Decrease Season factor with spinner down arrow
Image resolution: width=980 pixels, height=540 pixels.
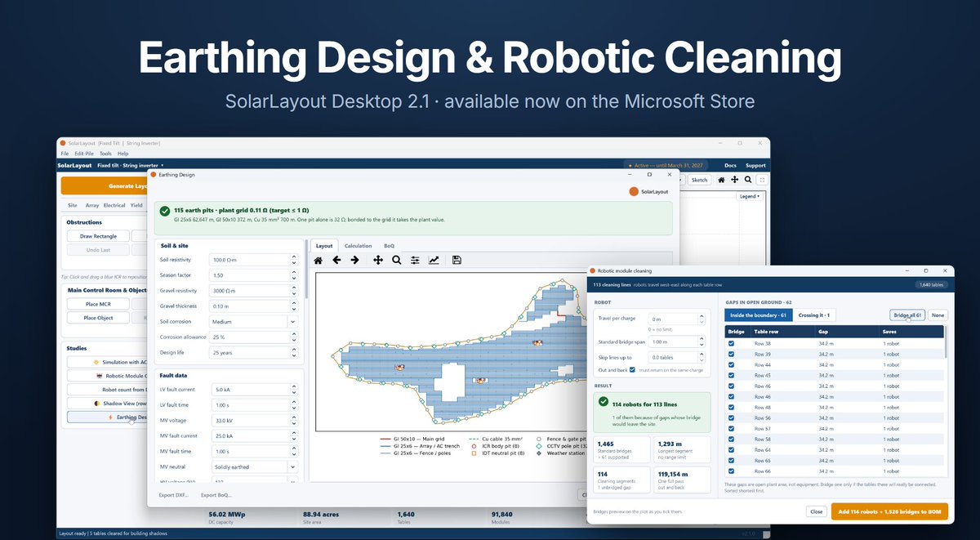294,278
